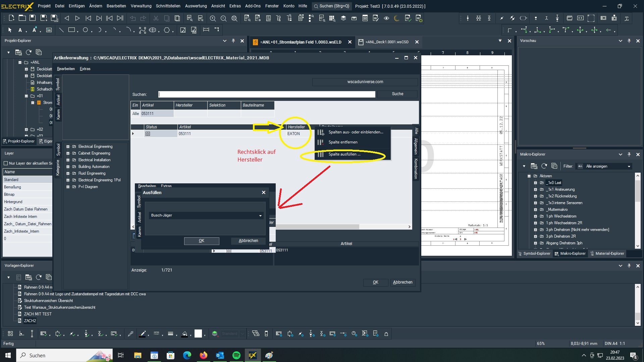Open the Busch-Jäger dropdown in Ausfüllen

click(260, 216)
